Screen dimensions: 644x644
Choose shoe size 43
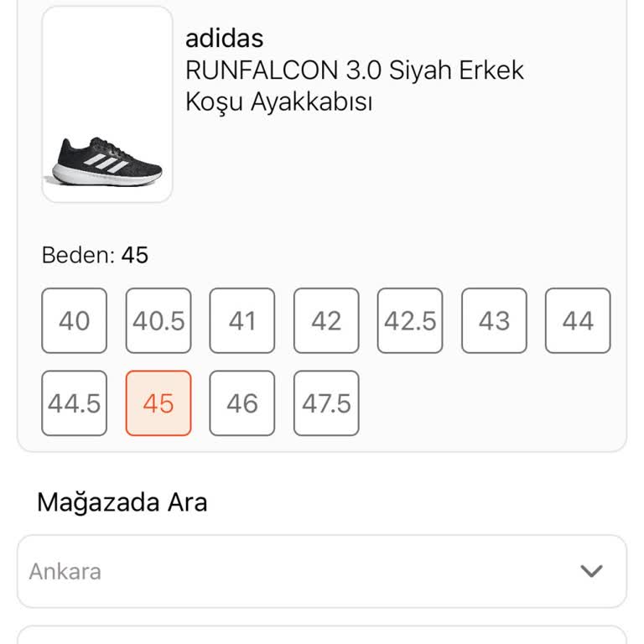coord(494,320)
